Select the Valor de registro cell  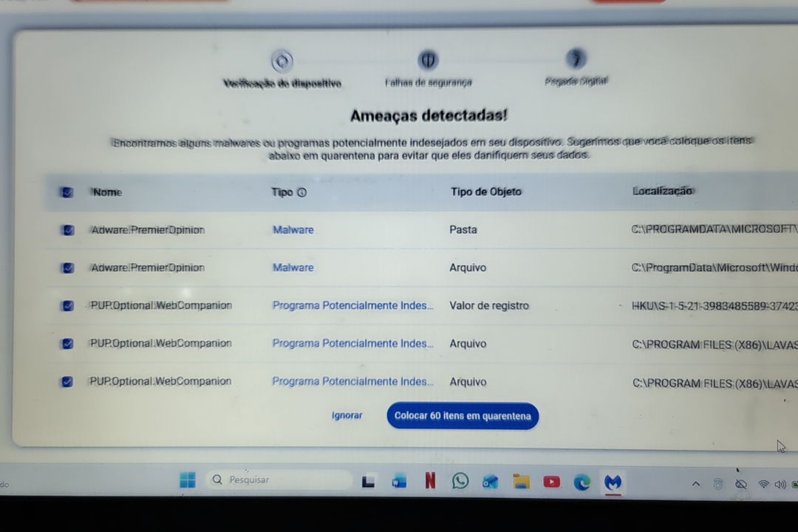coord(489,305)
